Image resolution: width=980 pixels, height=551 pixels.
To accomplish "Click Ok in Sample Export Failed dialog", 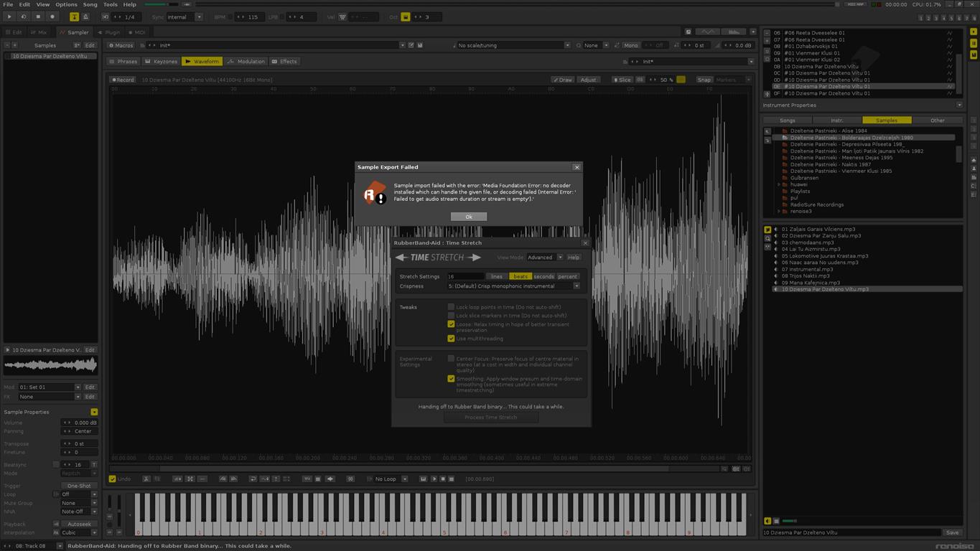I will tap(469, 217).
